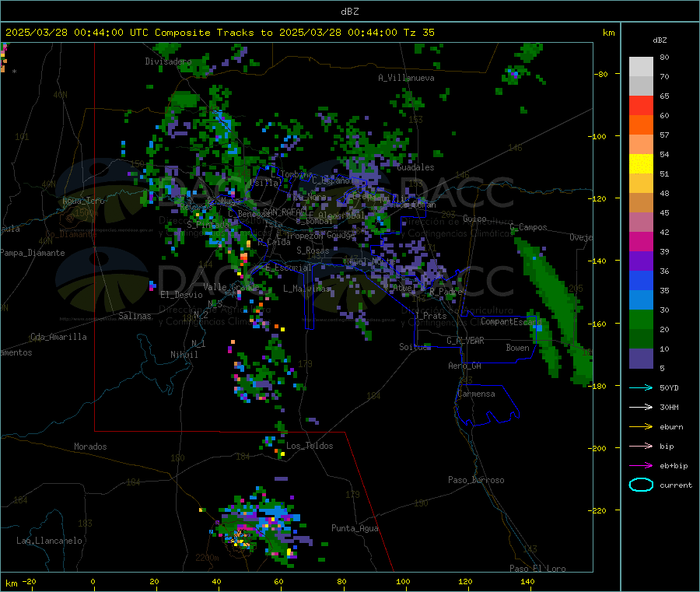The height and width of the screenshot is (592, 700).
Task: Click the Lag.Llancanelo map label
Action: 49,541
